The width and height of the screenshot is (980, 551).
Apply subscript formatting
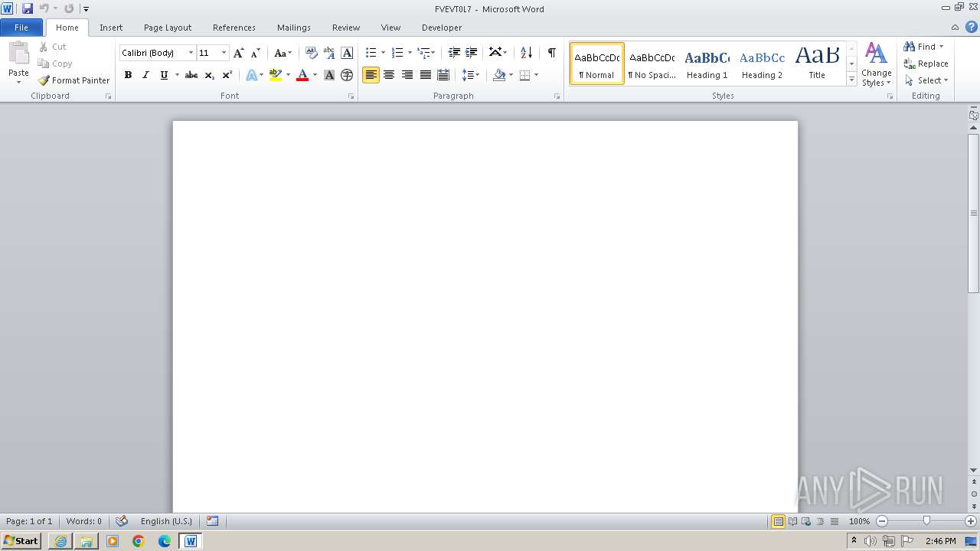tap(210, 75)
